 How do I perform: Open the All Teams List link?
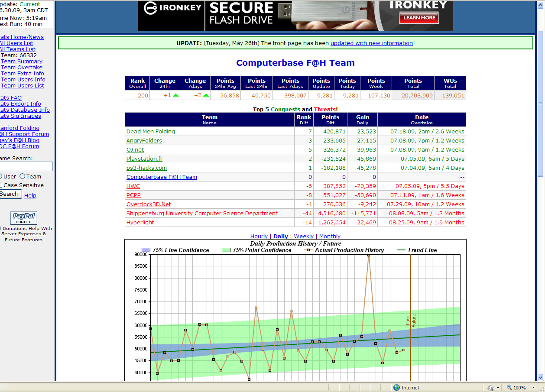(x=18, y=49)
